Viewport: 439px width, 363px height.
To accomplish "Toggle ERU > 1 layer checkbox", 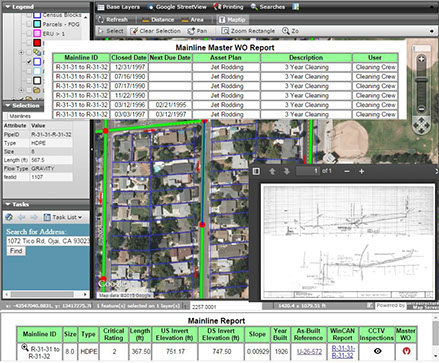I will [x=29, y=34].
